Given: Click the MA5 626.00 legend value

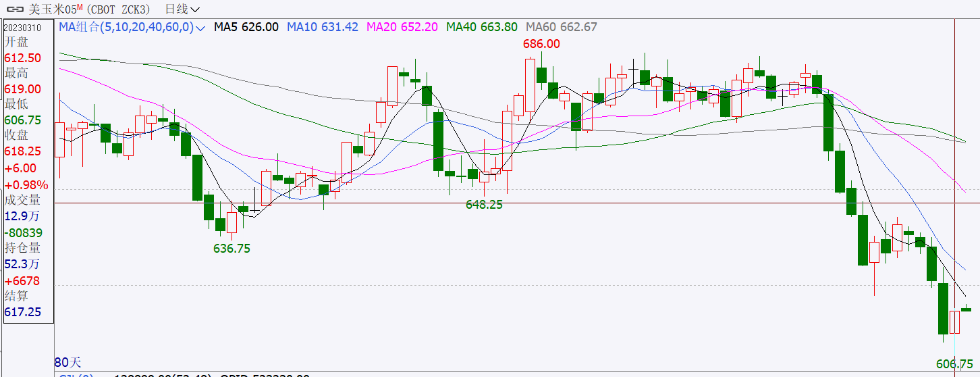Looking at the screenshot, I should pos(246,27).
